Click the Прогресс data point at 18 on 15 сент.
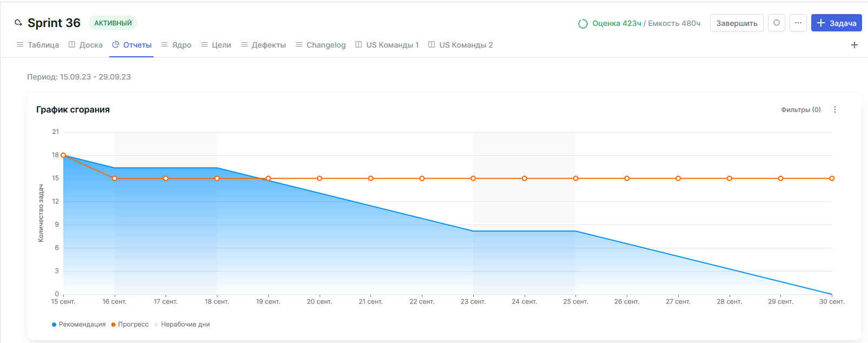This screenshot has width=868, height=343. [x=63, y=155]
